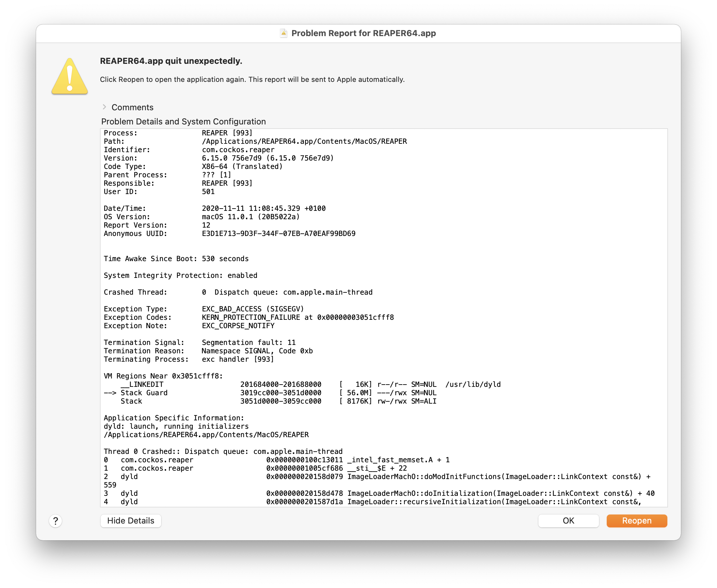Screen dimensions: 717x588
Task: Click the Responsible 'REAPER [993]' line
Action: [x=178, y=183]
